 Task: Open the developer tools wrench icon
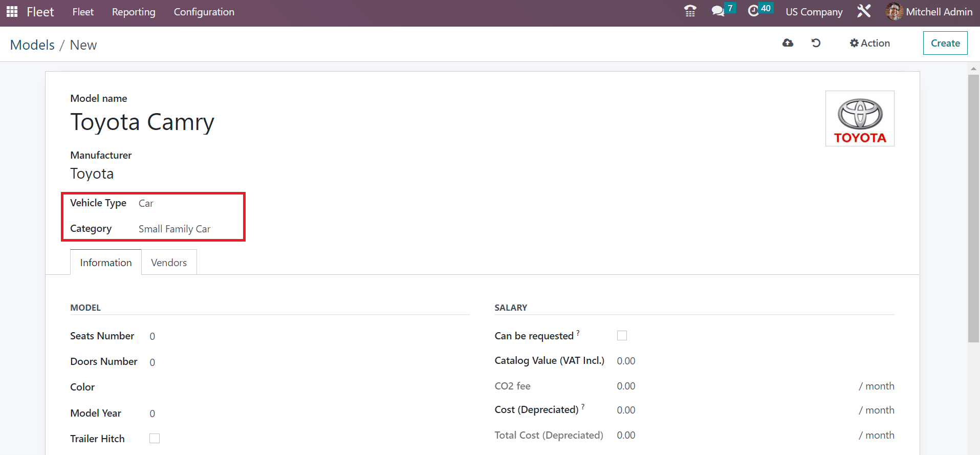pyautogui.click(x=864, y=11)
